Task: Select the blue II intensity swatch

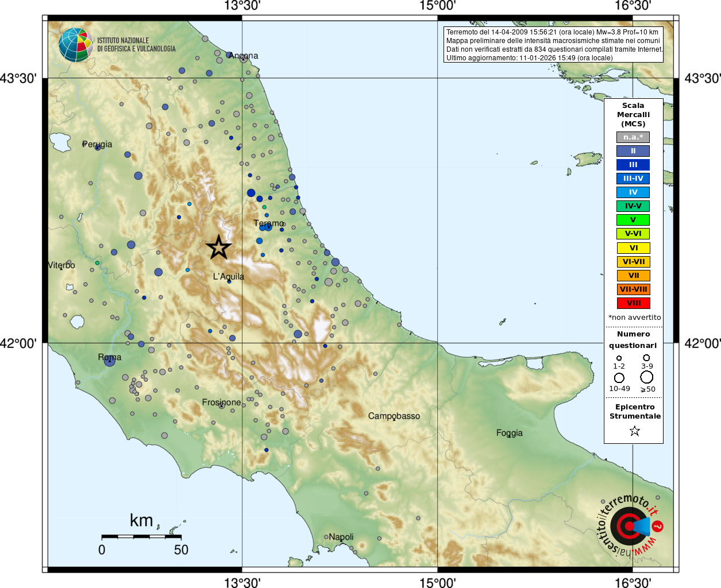Action: coord(633,151)
